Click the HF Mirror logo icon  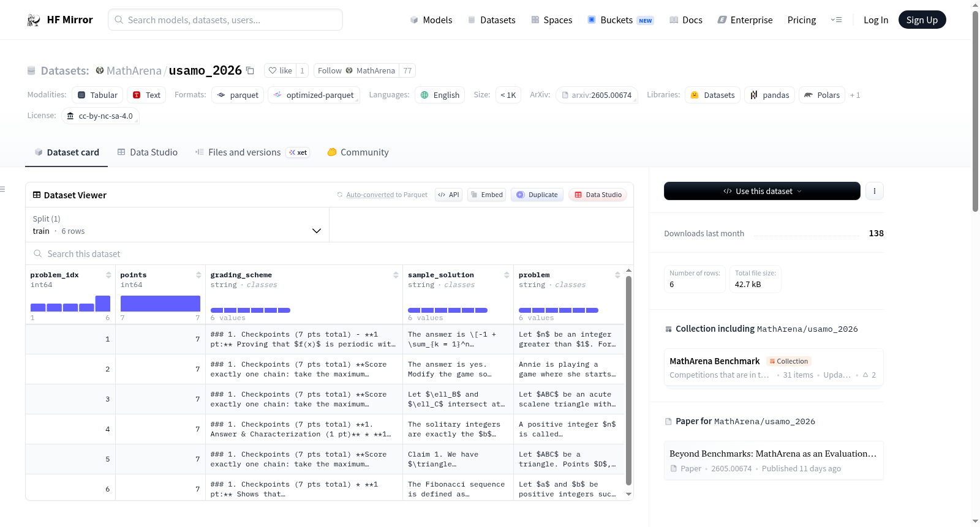34,20
